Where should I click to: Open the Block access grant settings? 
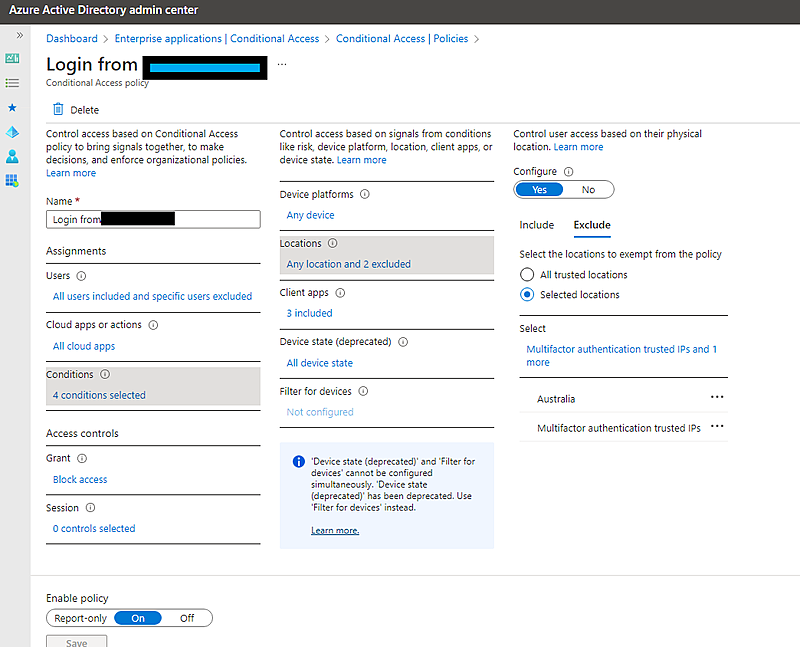point(79,479)
